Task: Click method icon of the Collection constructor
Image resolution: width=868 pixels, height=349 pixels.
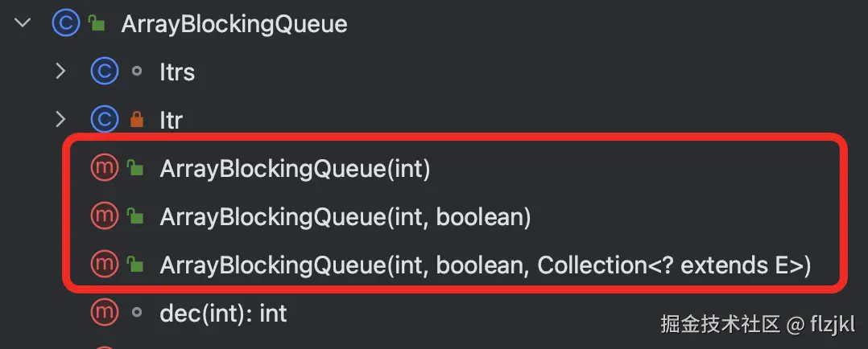Action: (x=104, y=265)
